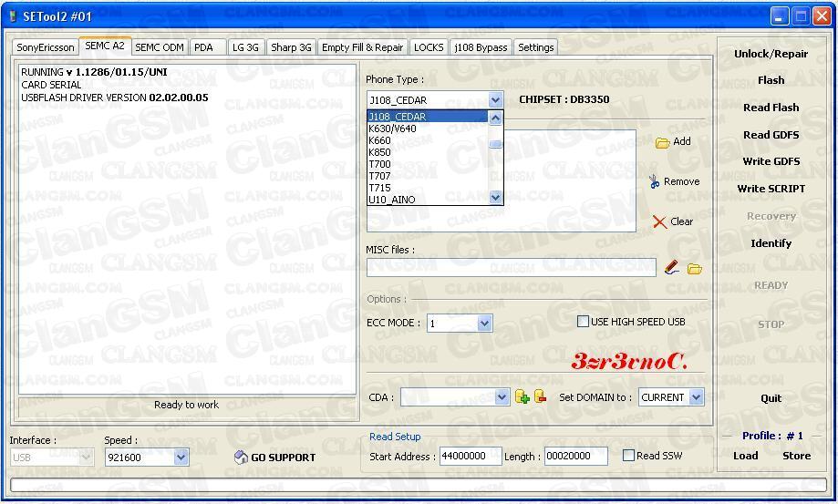Viewport: 838px width, 504px height.
Task: Select the SEMC A2 tab
Action: tap(105, 46)
